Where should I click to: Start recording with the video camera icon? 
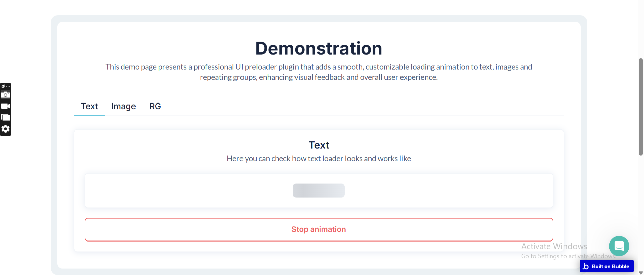5,106
